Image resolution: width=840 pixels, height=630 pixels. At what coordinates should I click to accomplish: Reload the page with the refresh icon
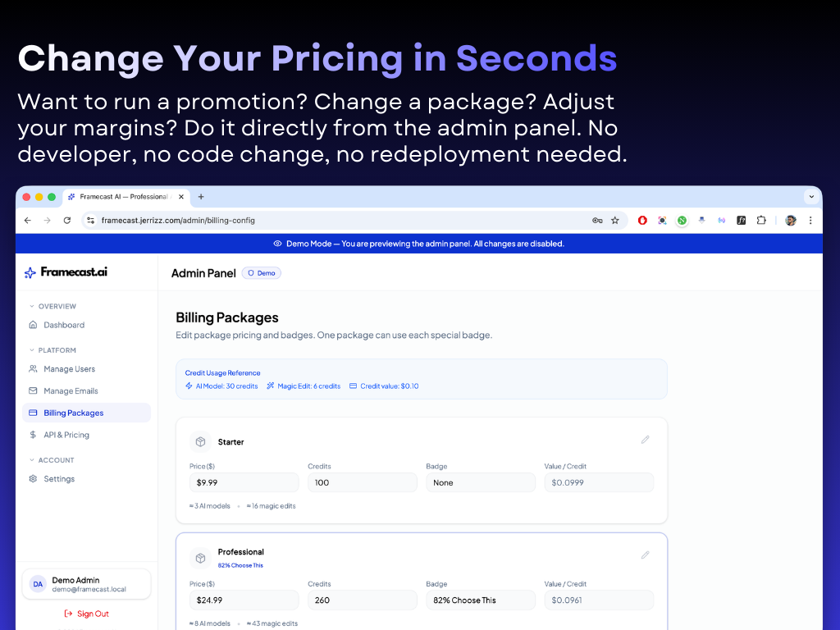click(x=67, y=220)
